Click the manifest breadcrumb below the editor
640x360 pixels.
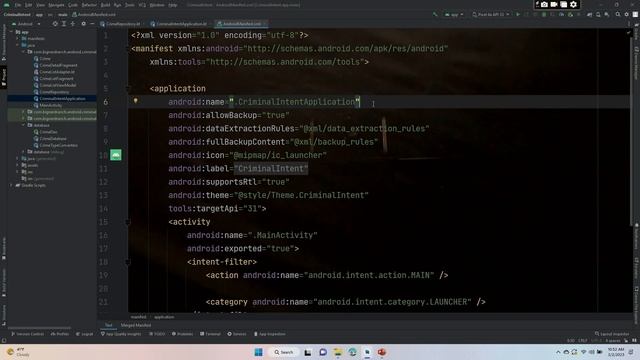pyautogui.click(x=138, y=317)
